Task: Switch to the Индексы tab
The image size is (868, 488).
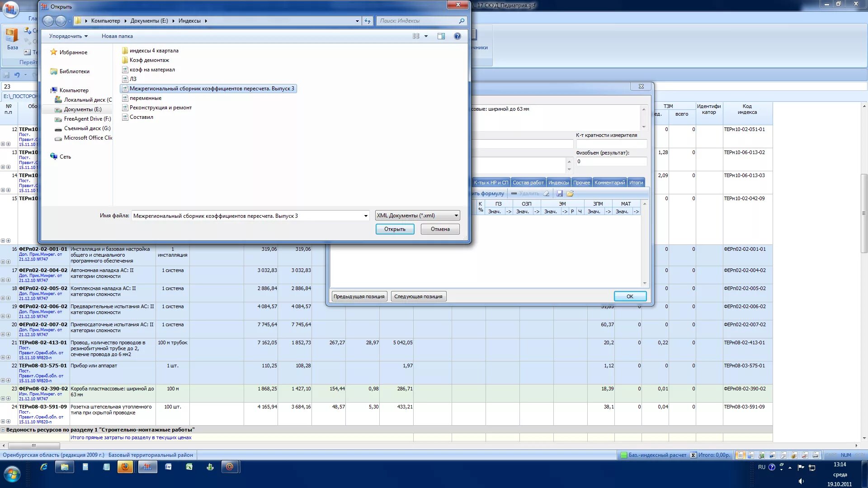Action: pyautogui.click(x=558, y=183)
